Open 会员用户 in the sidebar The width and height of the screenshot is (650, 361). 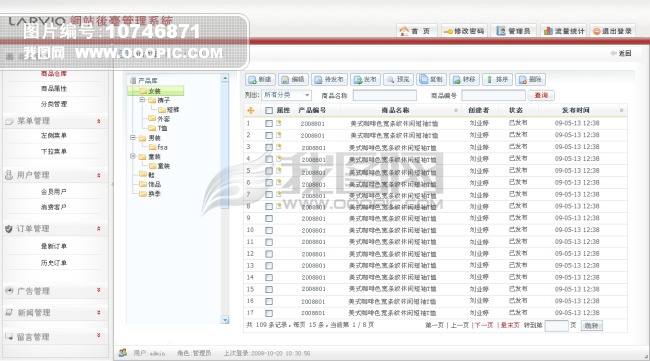click(x=54, y=191)
